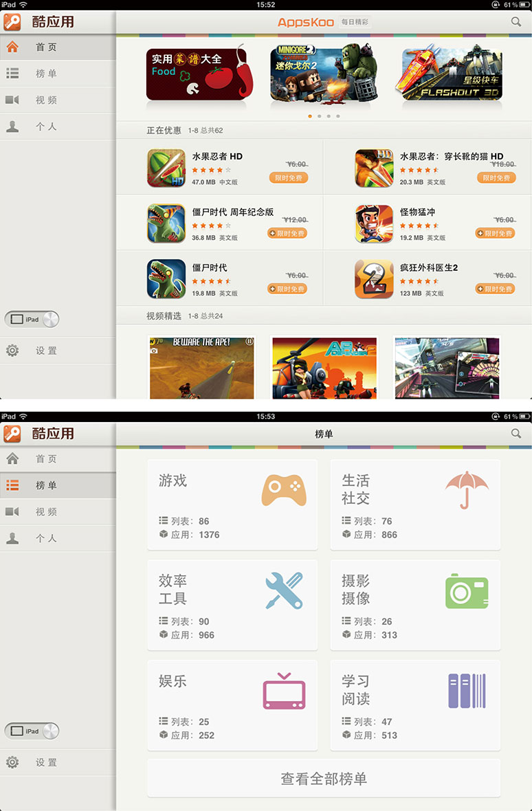Toggle the iPad switch on the 榜单 screen
Viewport: 532px width, 811px height.
click(32, 731)
